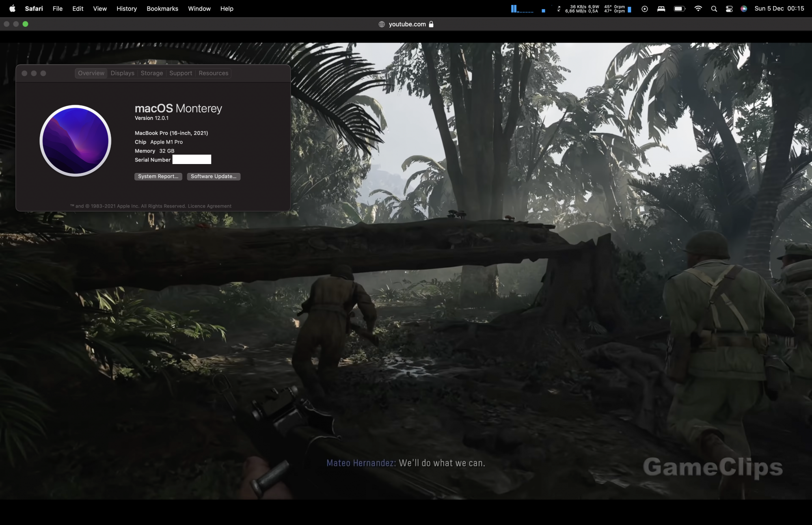Open the Support tab
Screen dimensions: 812x525
(181, 73)
